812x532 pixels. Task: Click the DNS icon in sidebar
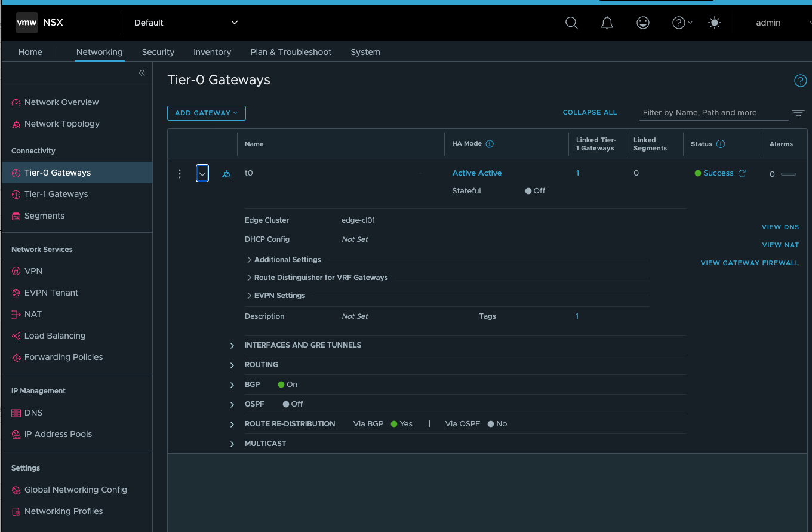tap(16, 413)
